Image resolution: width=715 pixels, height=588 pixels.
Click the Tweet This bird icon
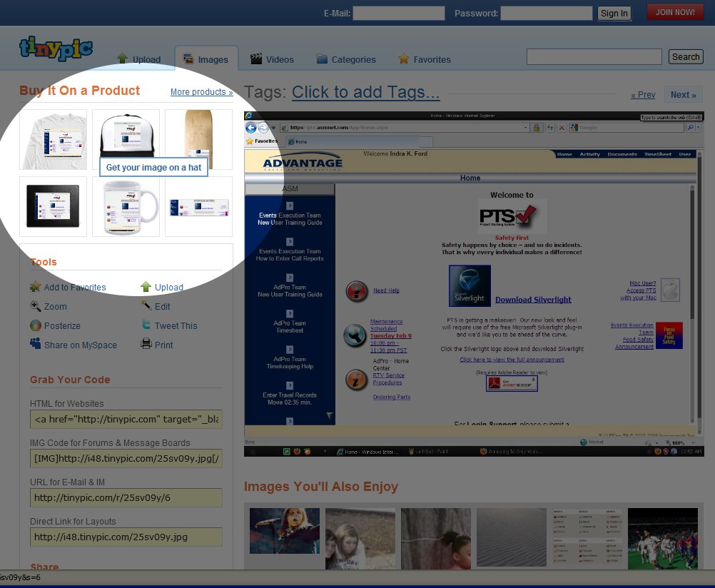pos(146,325)
